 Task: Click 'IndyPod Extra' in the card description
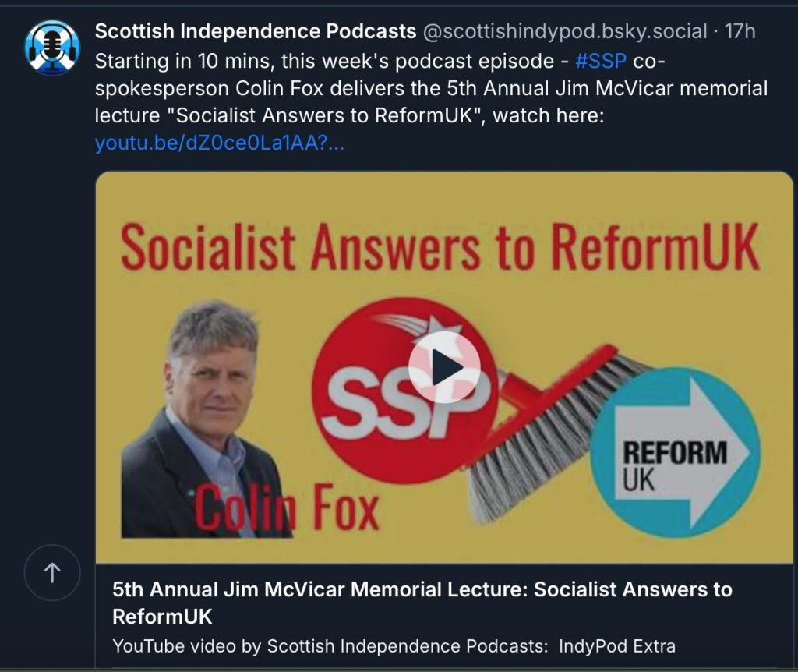click(617, 646)
